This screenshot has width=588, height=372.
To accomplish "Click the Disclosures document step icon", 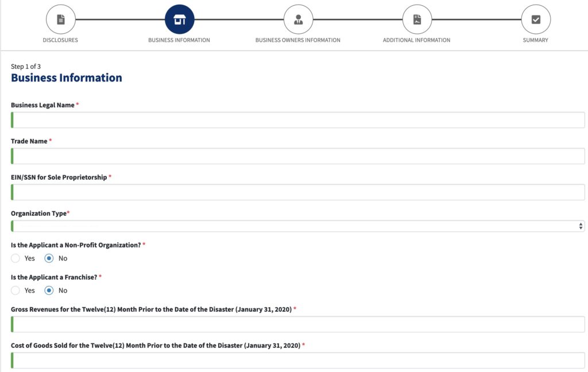I will (60, 20).
